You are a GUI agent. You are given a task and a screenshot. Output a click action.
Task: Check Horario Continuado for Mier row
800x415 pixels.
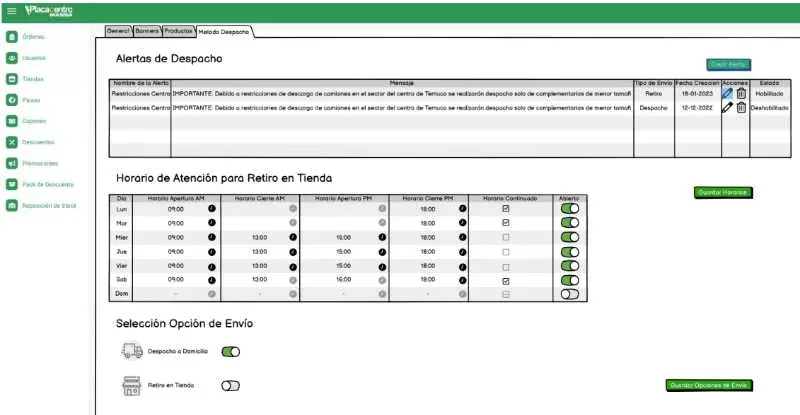coord(505,238)
